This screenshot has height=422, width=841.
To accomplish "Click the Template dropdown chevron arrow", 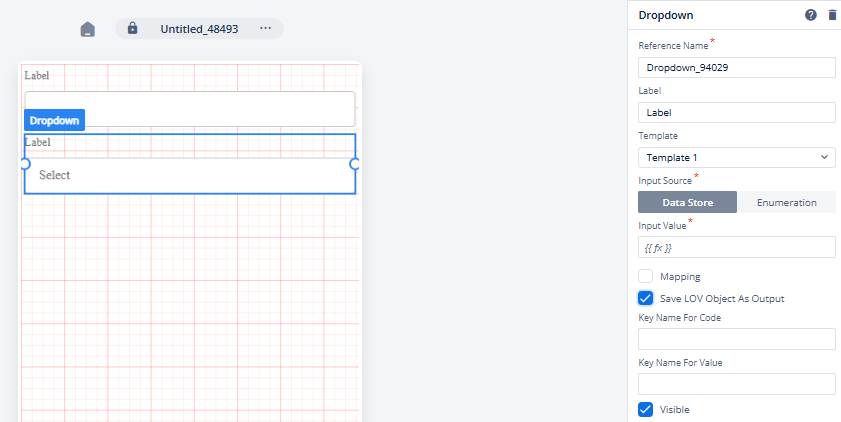I will tap(824, 157).
